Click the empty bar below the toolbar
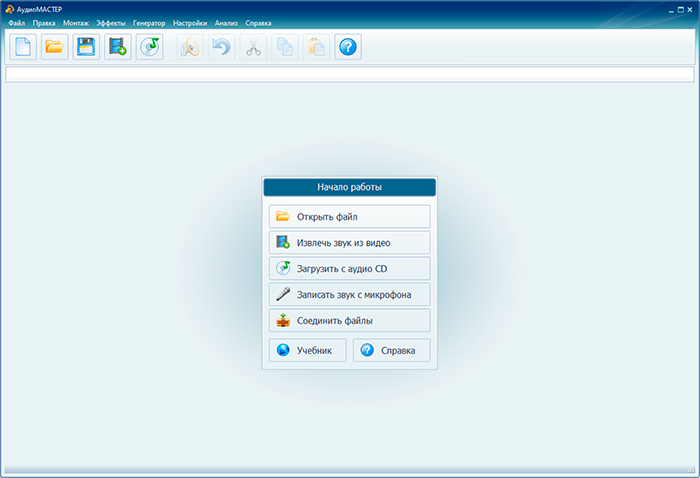 [350, 75]
